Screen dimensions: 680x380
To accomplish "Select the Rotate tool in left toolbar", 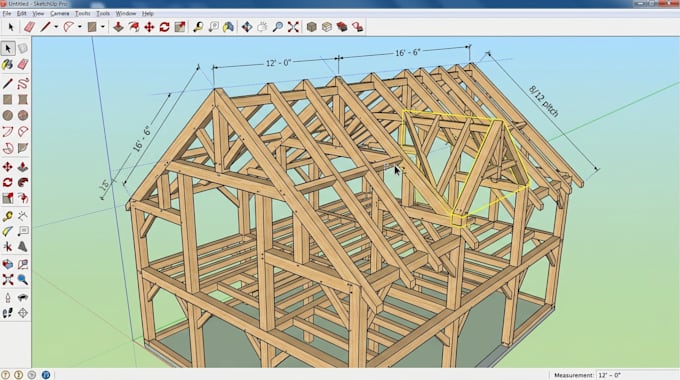I will coord(8,183).
